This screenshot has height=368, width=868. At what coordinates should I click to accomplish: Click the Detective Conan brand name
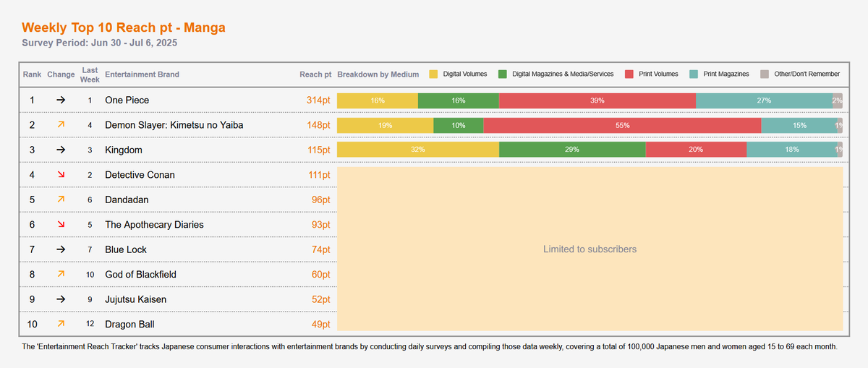140,175
